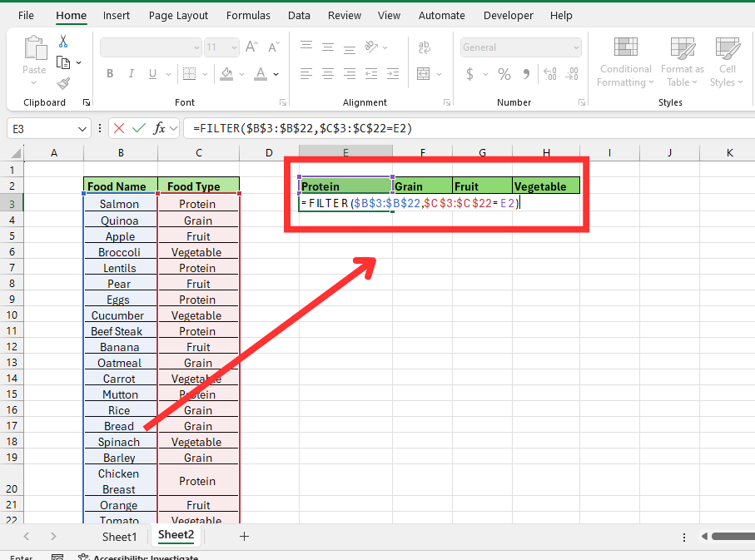
Task: Open the Font name dropdown
Action: click(x=196, y=47)
